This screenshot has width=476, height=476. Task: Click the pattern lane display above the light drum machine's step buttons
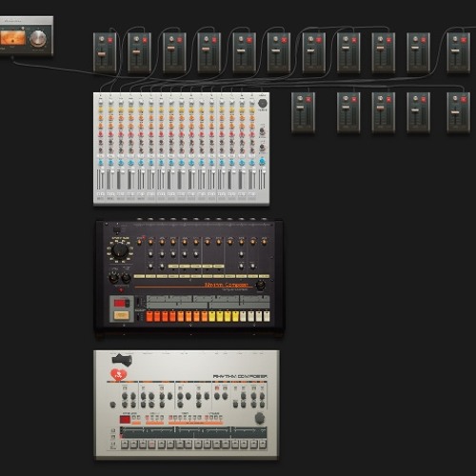pos(193,433)
